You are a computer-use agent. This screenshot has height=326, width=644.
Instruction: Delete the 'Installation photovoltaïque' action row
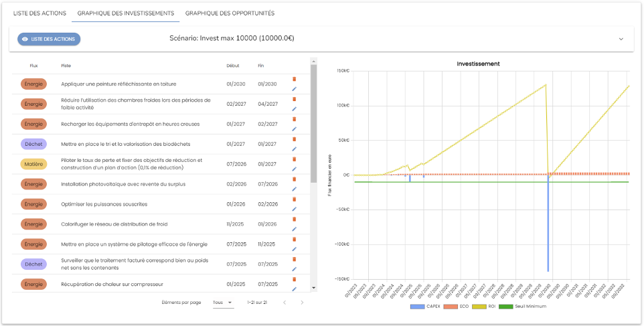click(x=294, y=179)
